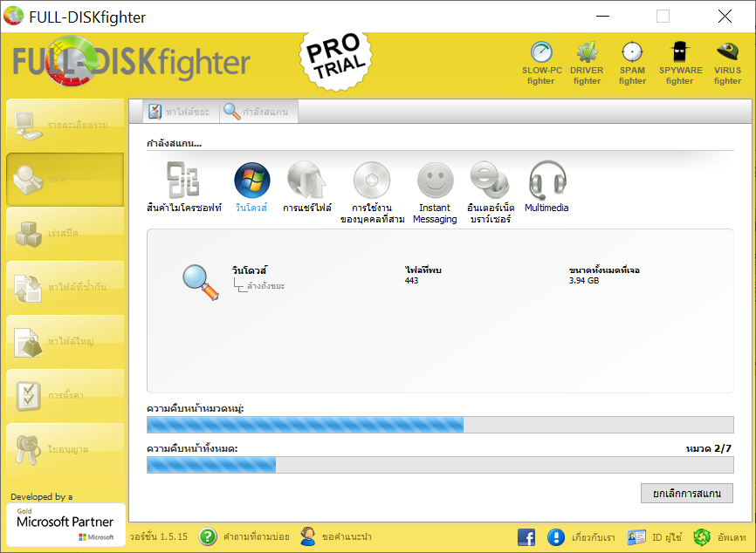The height and width of the screenshot is (553, 756).
Task: Open the Facebook page icon
Action: coord(526,537)
